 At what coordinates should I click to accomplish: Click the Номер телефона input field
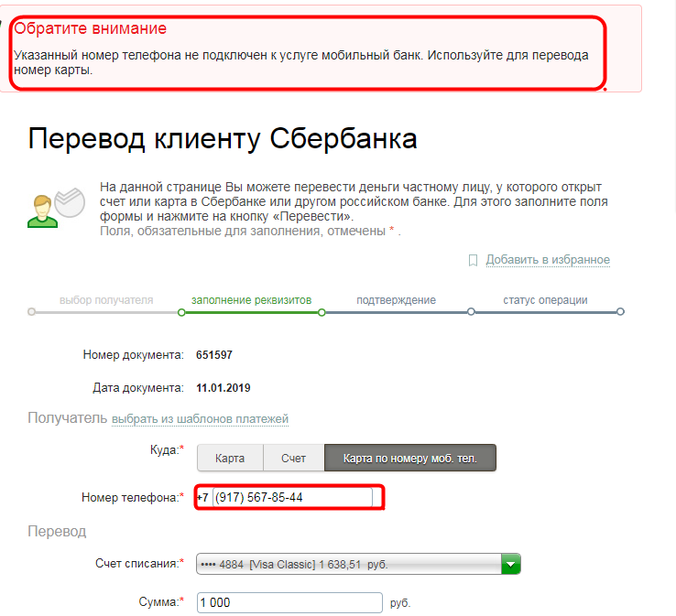coord(292,498)
